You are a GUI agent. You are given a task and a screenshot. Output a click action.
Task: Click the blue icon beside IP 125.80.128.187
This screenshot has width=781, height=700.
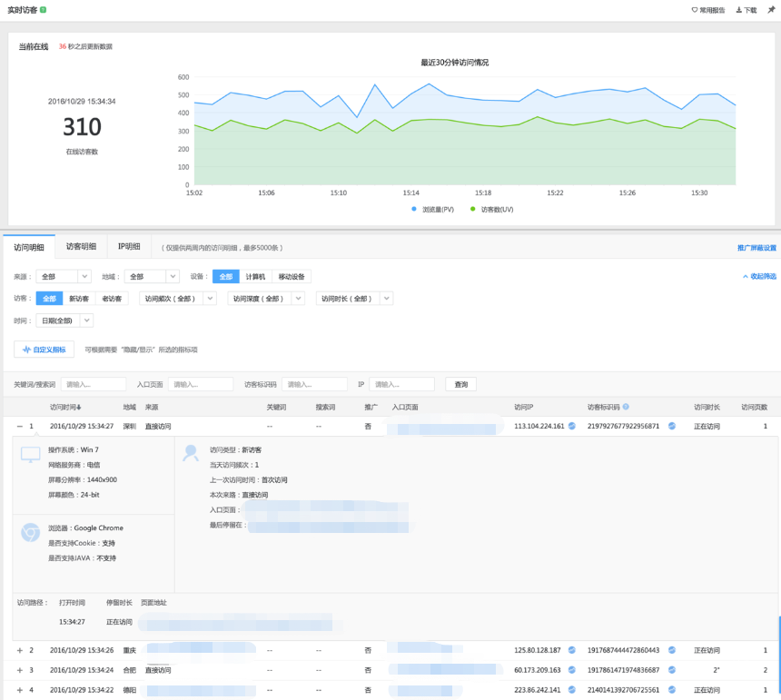pos(572,650)
